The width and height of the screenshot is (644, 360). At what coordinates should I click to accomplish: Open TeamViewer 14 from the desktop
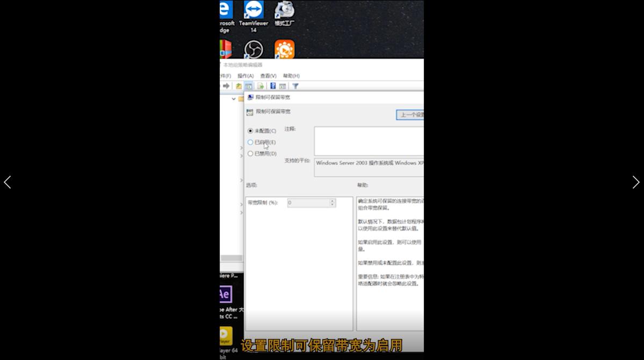[252, 12]
